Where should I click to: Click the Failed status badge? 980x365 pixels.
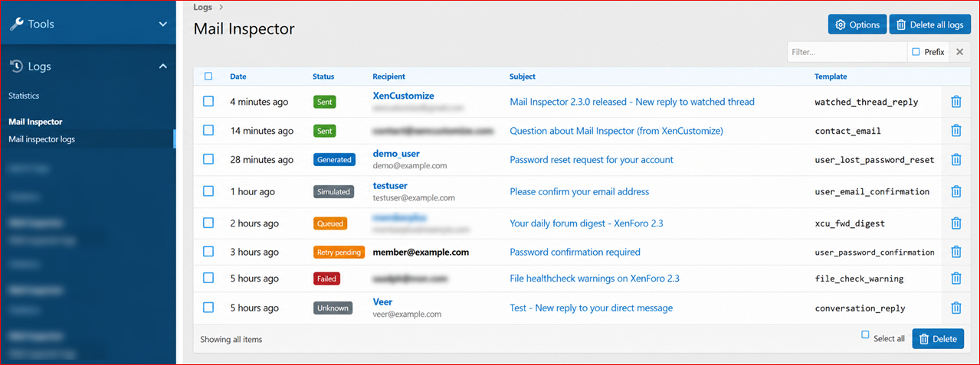coord(326,279)
